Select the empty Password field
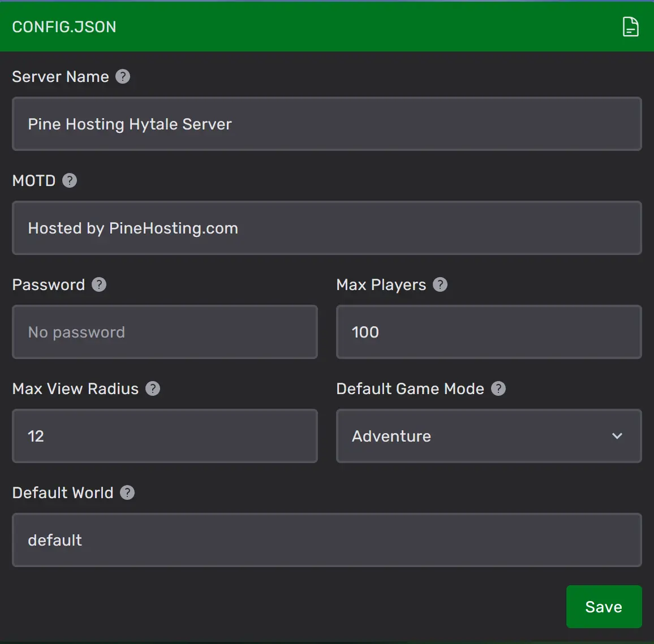 click(x=165, y=332)
